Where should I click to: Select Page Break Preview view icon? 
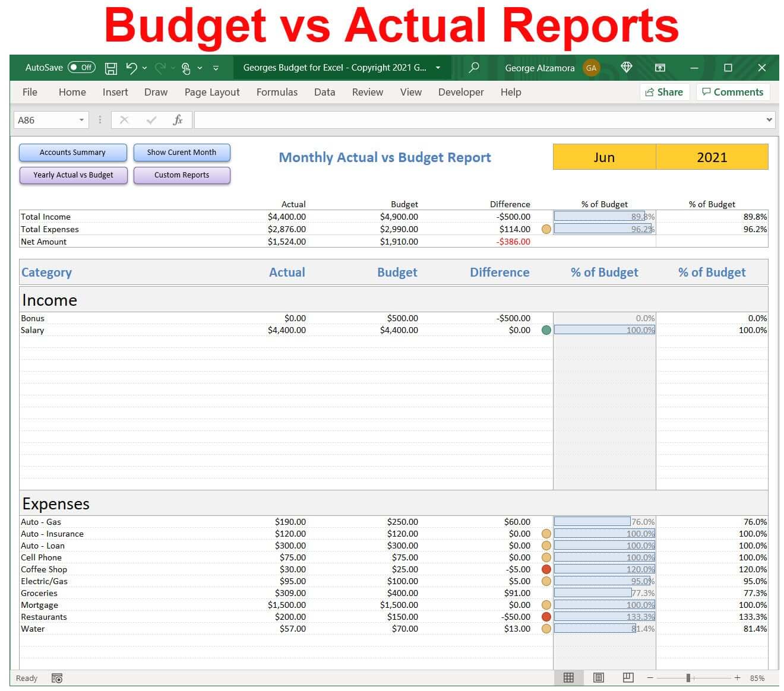pos(628,677)
